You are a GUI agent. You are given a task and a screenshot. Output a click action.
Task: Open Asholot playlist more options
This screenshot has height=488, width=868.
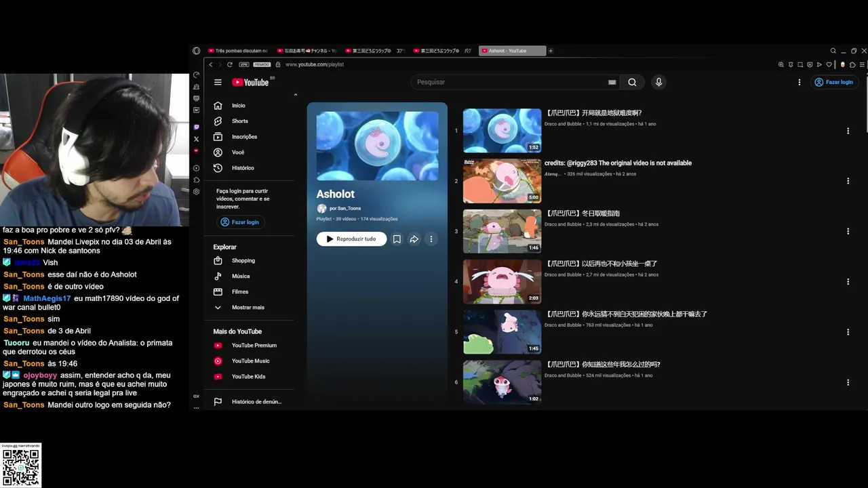point(431,239)
